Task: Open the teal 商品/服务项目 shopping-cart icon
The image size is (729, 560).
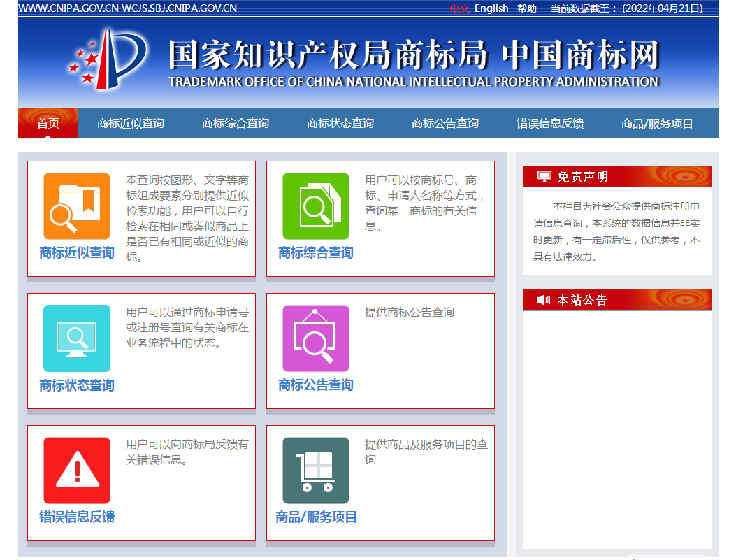Action: pos(316,471)
